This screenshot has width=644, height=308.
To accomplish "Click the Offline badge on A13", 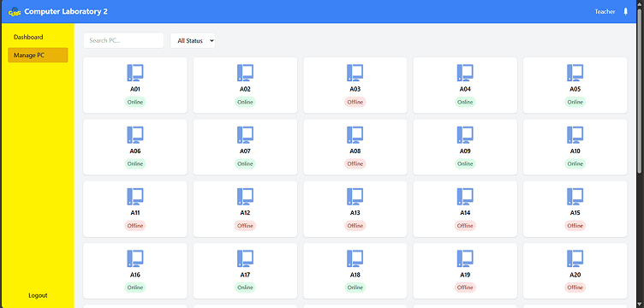I will pyautogui.click(x=355, y=226).
